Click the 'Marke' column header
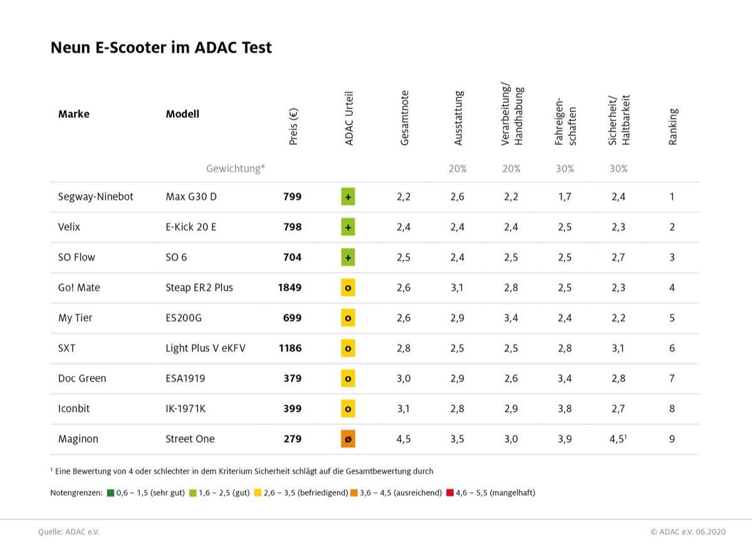Screen dimensions: 752x560 click(74, 114)
